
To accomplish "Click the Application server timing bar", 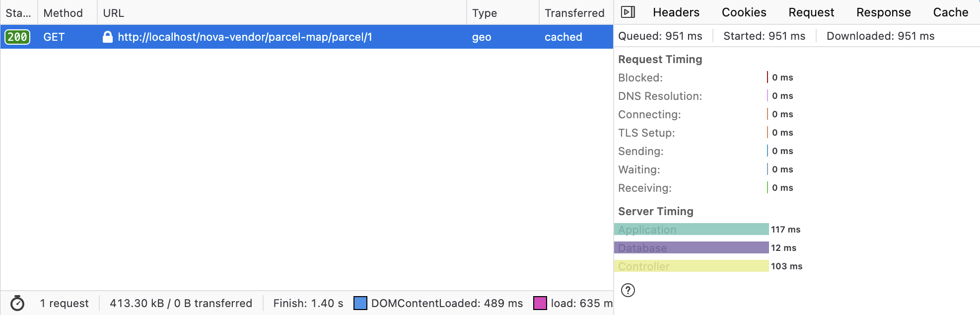I will (x=691, y=229).
